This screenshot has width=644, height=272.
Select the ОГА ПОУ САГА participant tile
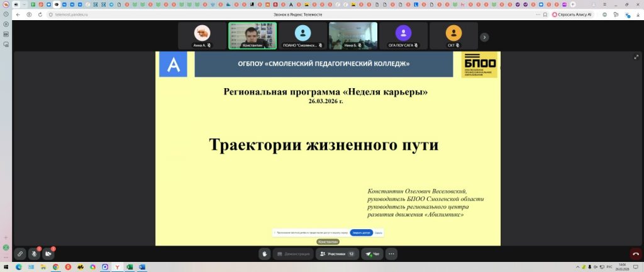[403, 36]
